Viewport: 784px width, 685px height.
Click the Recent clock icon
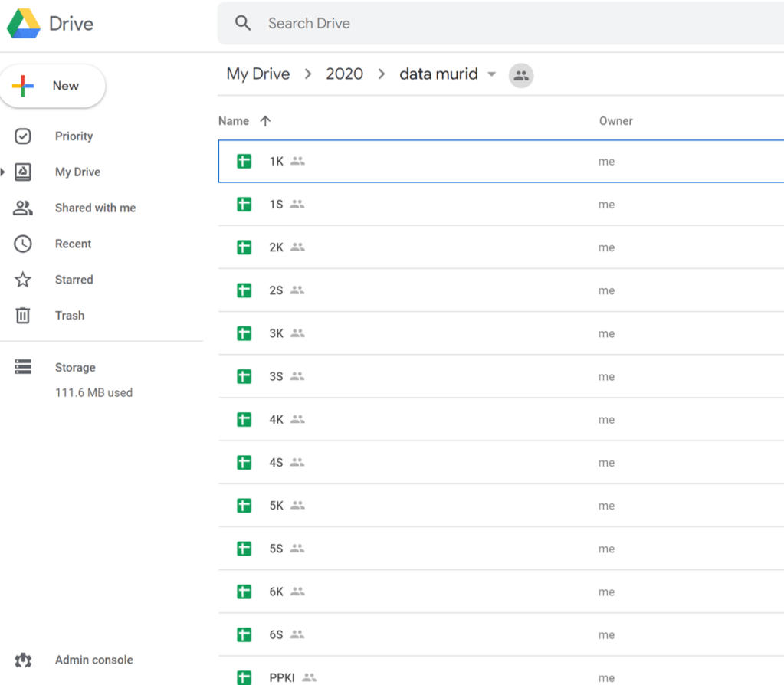(23, 244)
